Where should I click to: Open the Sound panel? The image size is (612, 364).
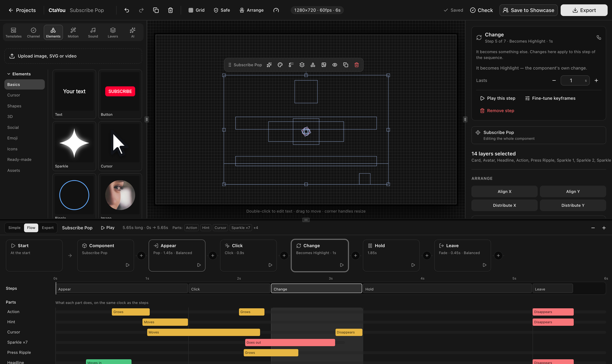point(93,32)
